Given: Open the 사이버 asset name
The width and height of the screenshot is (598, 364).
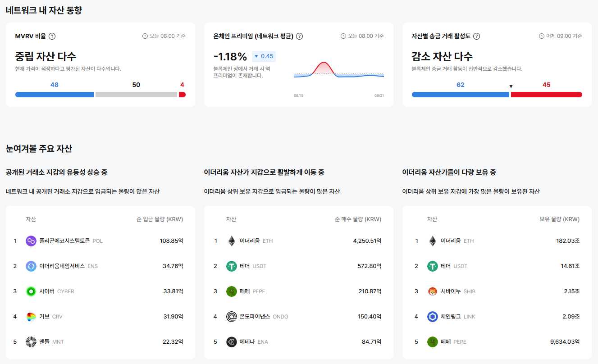Looking at the screenshot, I should click(47, 291).
